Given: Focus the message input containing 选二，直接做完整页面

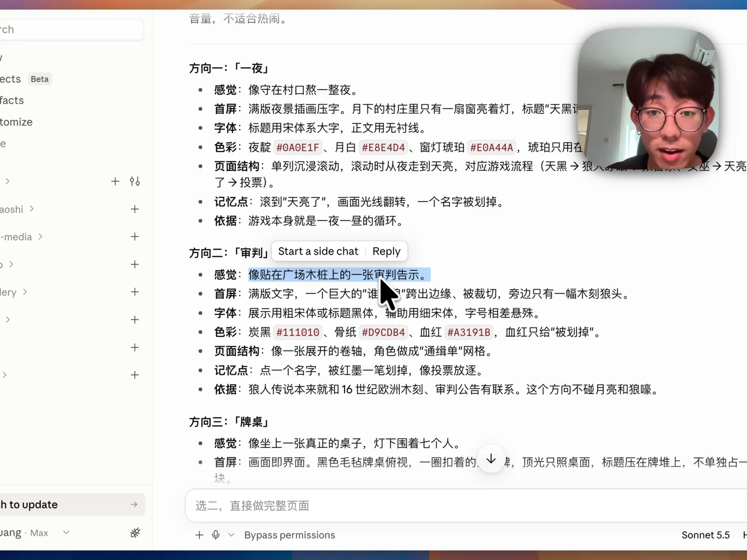Looking at the screenshot, I should tap(466, 505).
